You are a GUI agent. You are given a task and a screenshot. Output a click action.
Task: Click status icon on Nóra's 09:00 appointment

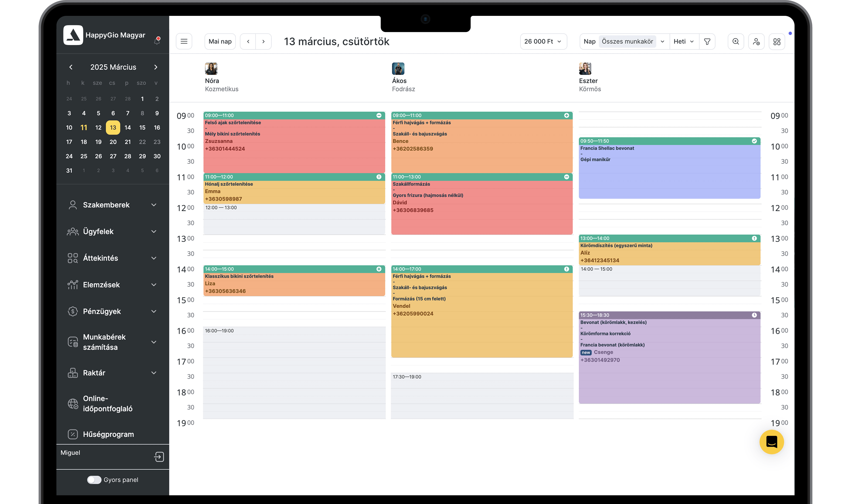click(x=379, y=116)
